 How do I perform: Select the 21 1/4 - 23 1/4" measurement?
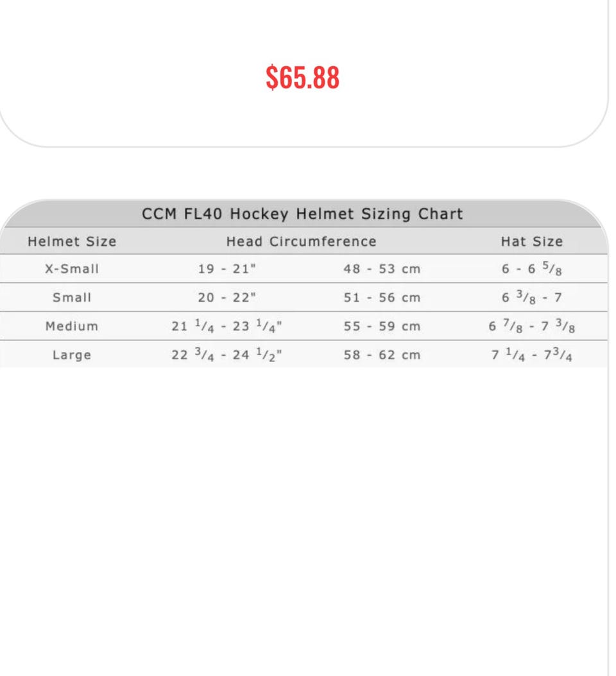click(227, 326)
